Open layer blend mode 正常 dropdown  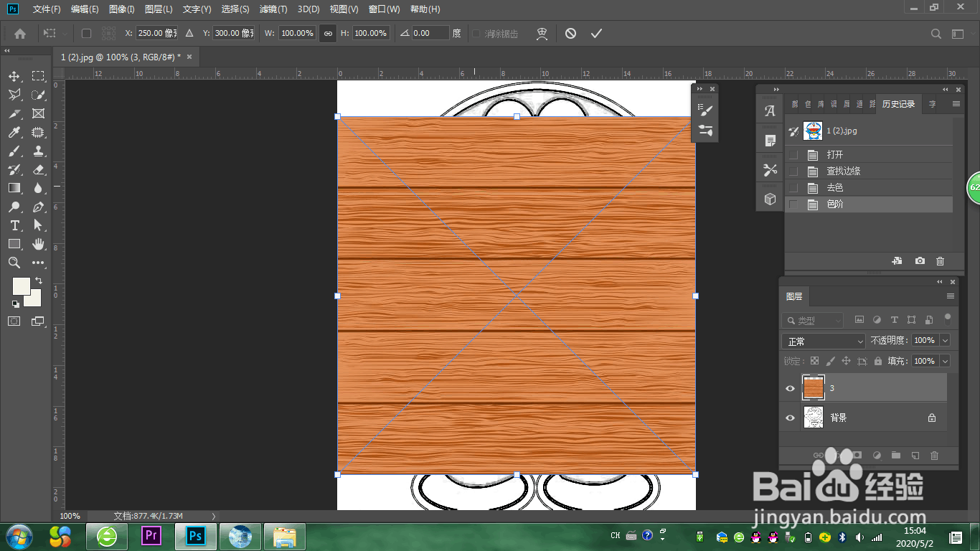coord(823,341)
